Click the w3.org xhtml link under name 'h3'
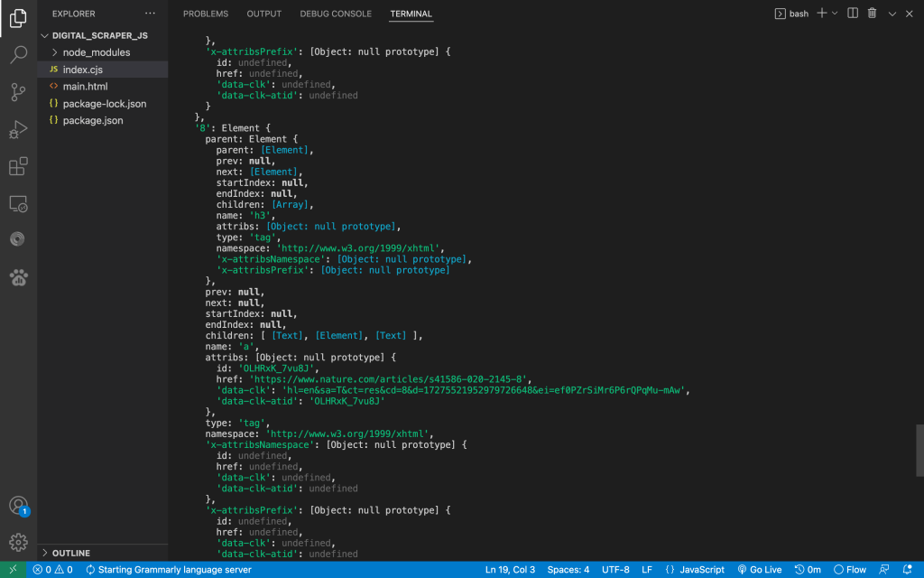Viewport: 924px width, 578px height. pyautogui.click(x=357, y=248)
